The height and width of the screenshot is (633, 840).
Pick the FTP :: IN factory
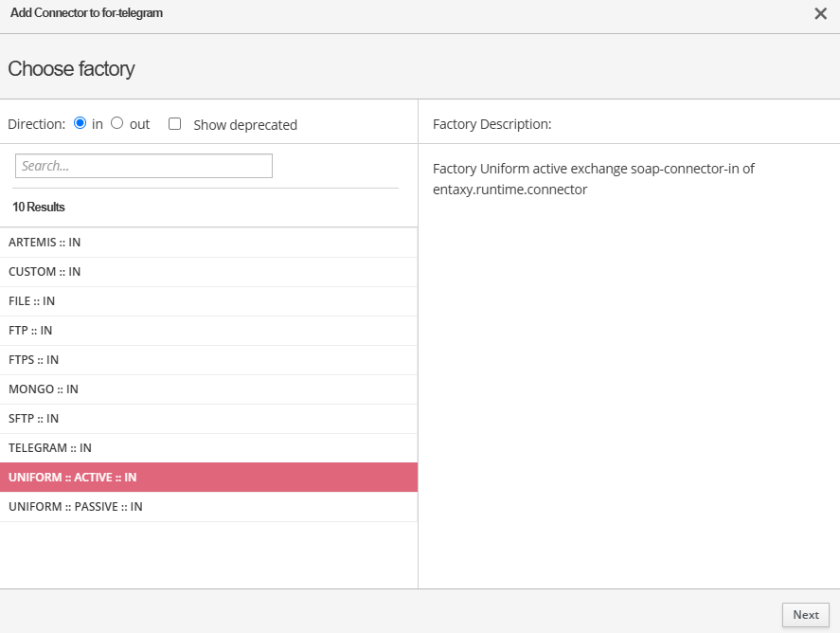pyautogui.click(x=30, y=331)
